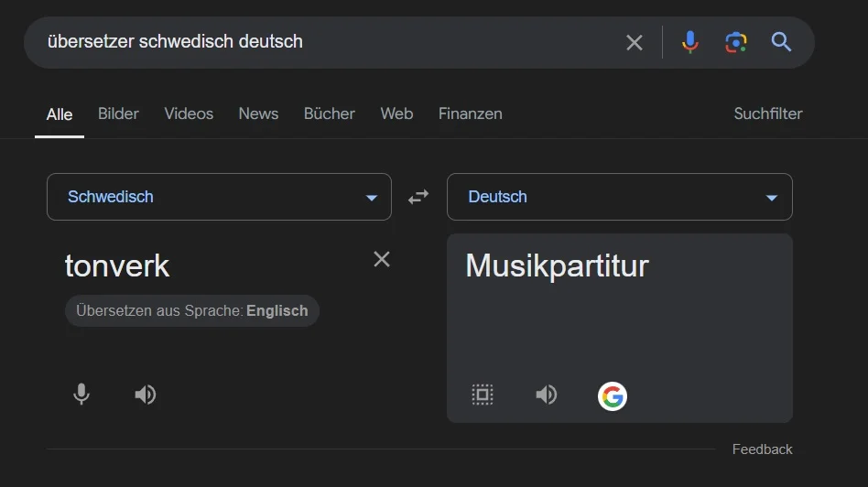Screen dimensions: 868x487
Task: Open Google Lens image search
Action: click(735, 42)
